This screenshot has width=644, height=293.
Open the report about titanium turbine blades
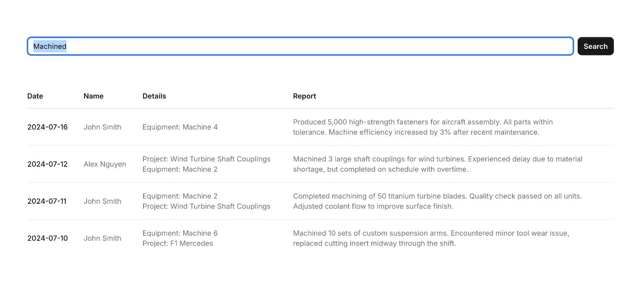(x=437, y=201)
